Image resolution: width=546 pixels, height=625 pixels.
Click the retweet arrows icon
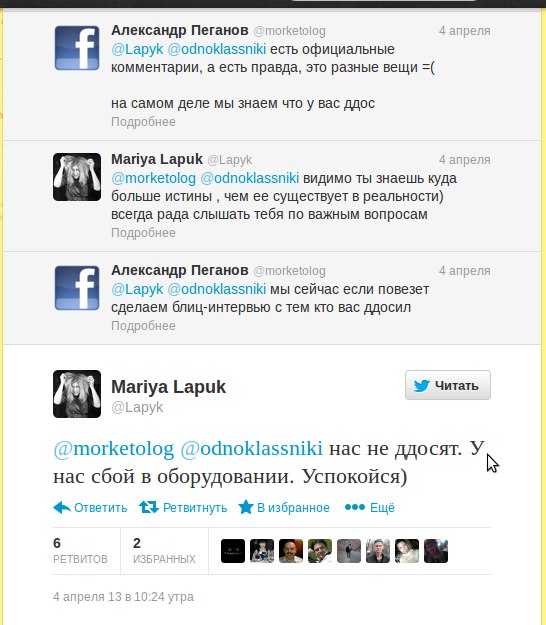pyautogui.click(x=149, y=507)
